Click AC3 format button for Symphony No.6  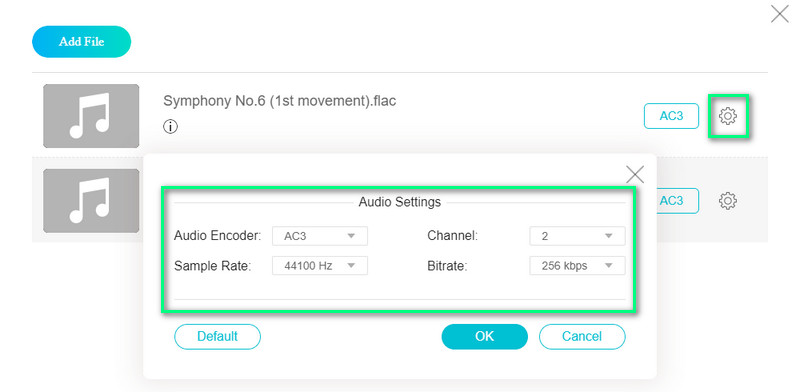click(671, 116)
